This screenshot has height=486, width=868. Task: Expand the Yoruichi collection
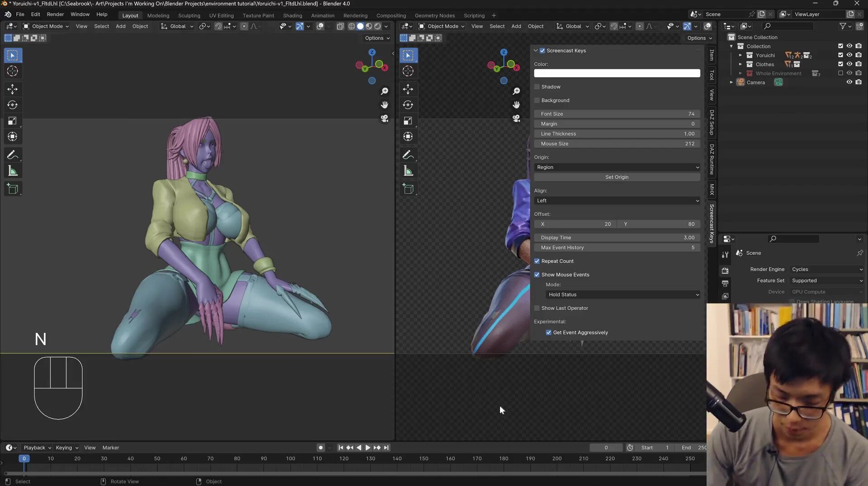(x=740, y=55)
